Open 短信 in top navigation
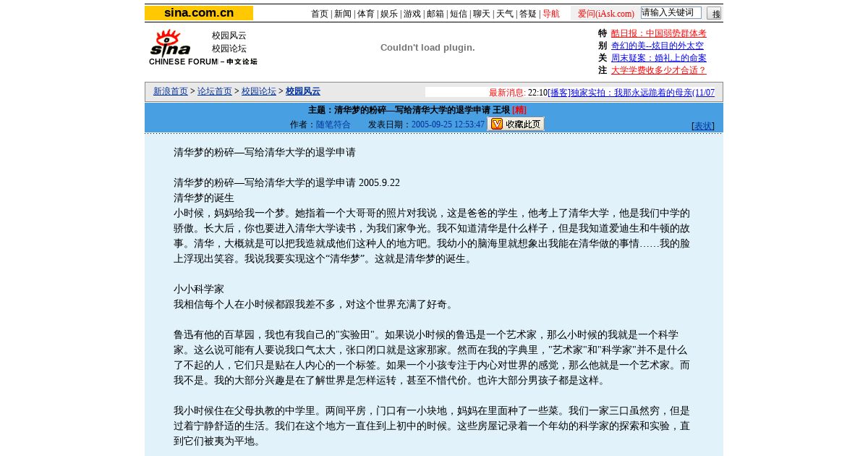 [x=459, y=14]
